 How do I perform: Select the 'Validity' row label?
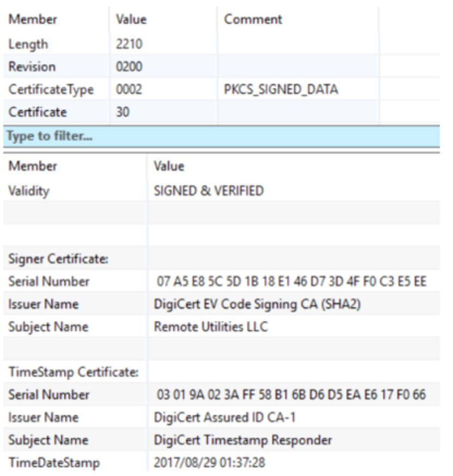click(x=29, y=191)
